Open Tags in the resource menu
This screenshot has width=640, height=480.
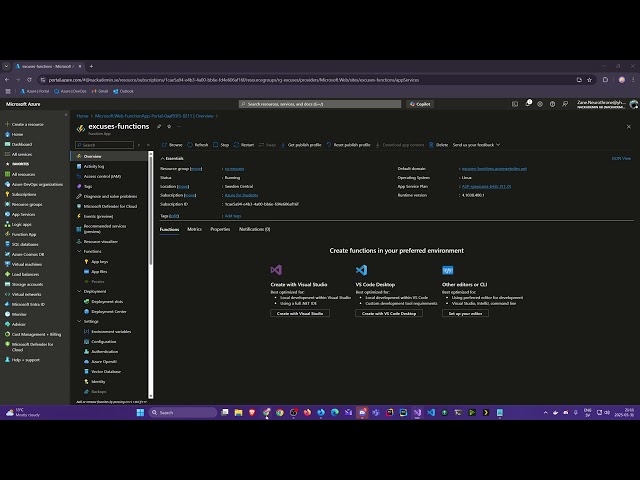click(84, 186)
